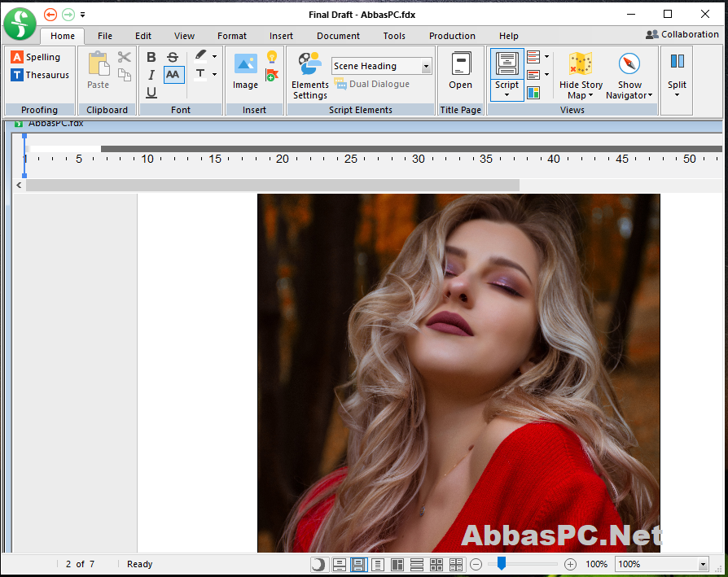This screenshot has width=728, height=577.
Task: Open the View menu tab
Action: 184,36
